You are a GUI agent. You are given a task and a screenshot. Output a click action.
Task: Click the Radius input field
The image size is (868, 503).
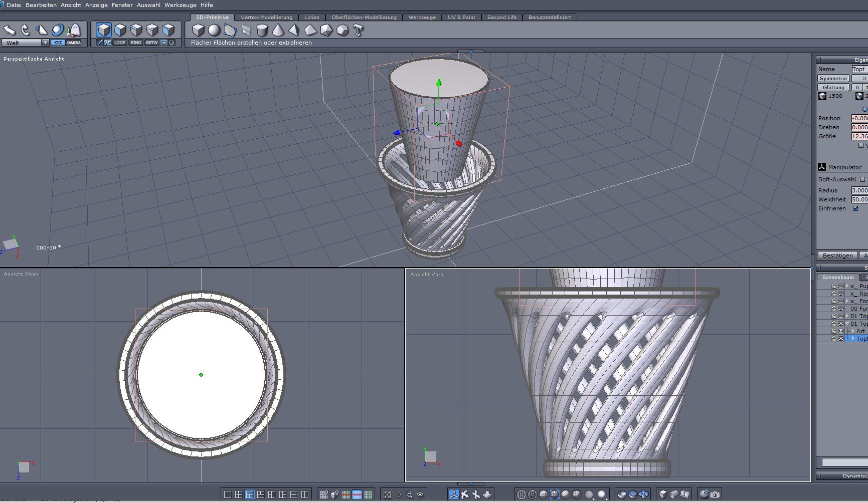pyautogui.click(x=859, y=190)
